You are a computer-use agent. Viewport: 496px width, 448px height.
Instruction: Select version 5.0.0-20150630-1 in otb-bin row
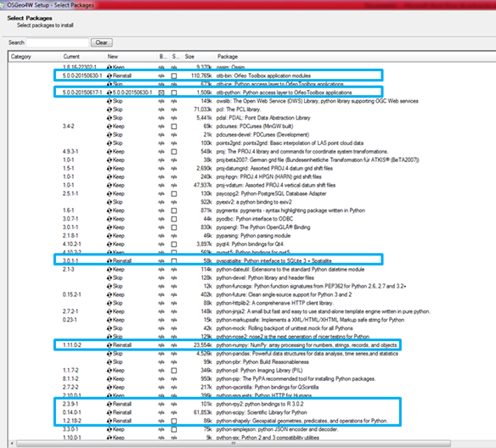pos(82,76)
